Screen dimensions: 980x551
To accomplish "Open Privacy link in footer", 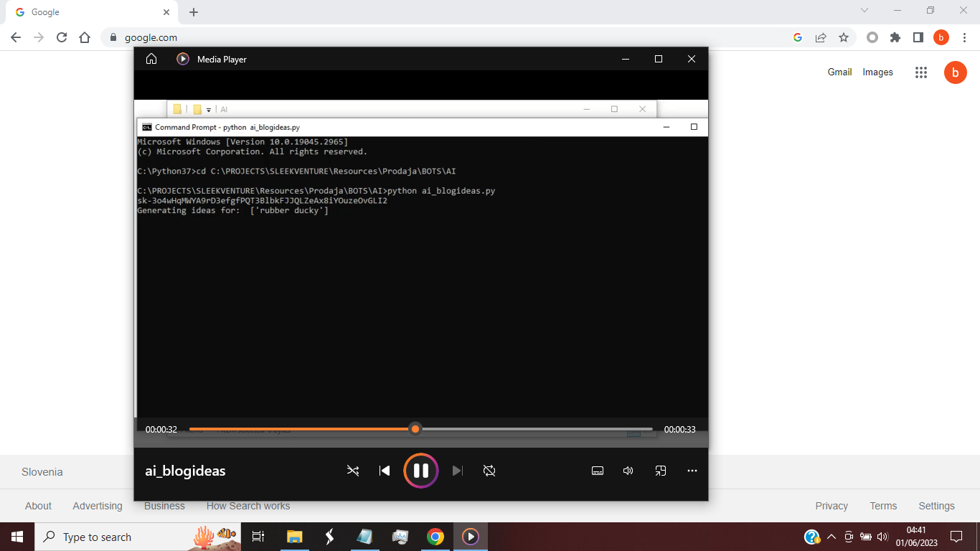I will pos(831,506).
